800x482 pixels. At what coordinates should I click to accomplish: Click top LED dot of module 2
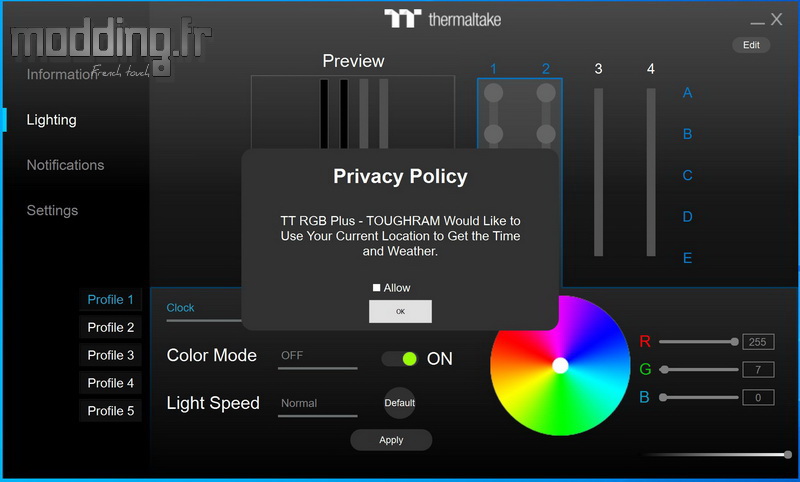click(546, 93)
